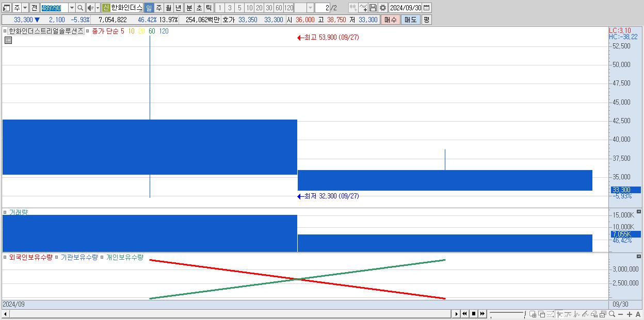
Task: Click the crosshair cursor tool icon
Action: pyautogui.click(x=559, y=314)
